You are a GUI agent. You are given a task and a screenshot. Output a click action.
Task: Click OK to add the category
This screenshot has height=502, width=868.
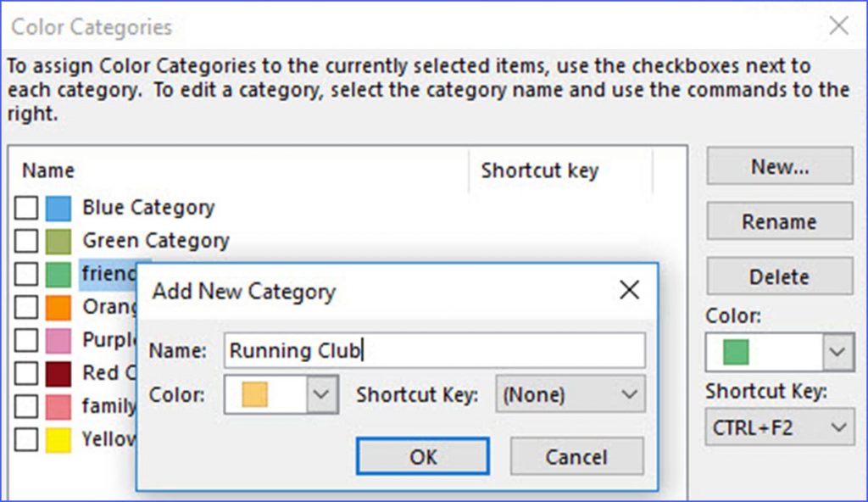click(423, 456)
